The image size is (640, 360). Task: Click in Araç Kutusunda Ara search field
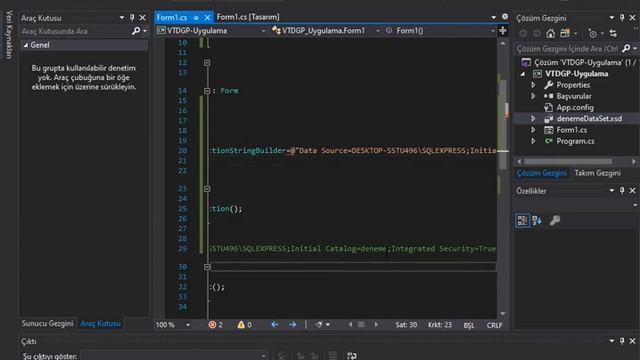click(76, 31)
